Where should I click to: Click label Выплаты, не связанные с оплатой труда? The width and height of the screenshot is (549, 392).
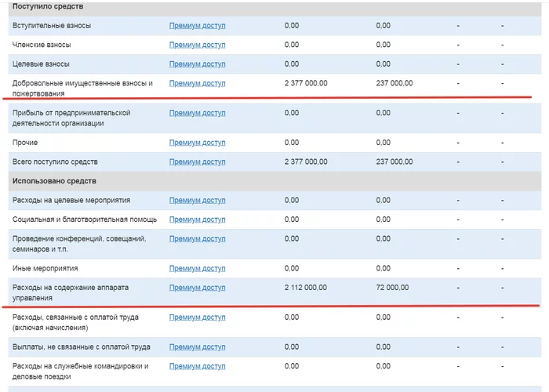82,347
